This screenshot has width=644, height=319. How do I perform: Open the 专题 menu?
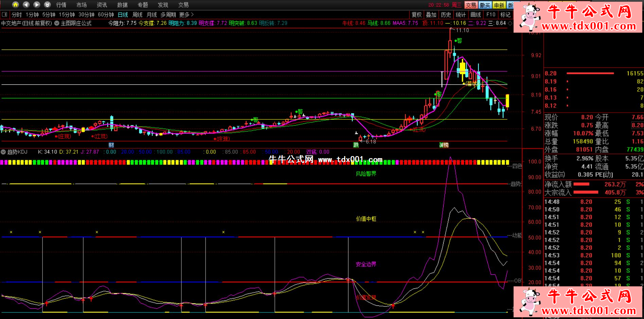coord(143,5)
